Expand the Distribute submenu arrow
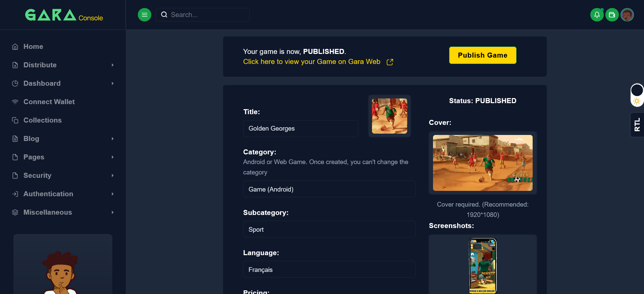This screenshot has height=294, width=644. point(113,65)
